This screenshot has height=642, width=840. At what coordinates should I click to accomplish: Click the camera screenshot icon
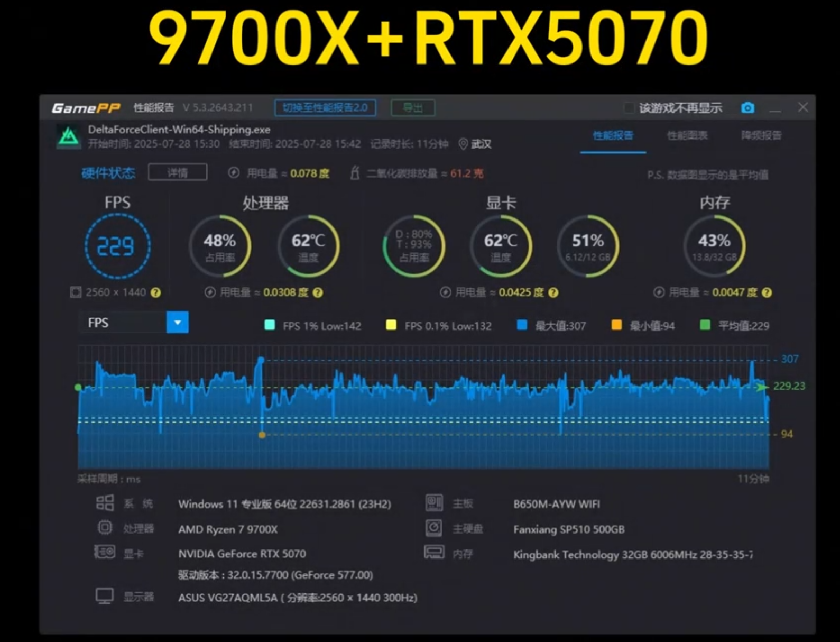[747, 108]
